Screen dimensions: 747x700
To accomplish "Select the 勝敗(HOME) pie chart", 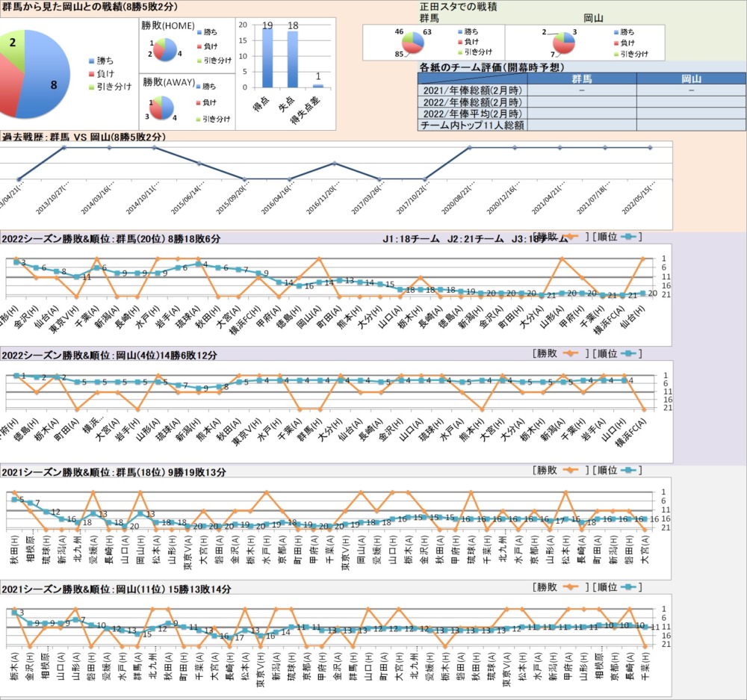I will [x=166, y=50].
